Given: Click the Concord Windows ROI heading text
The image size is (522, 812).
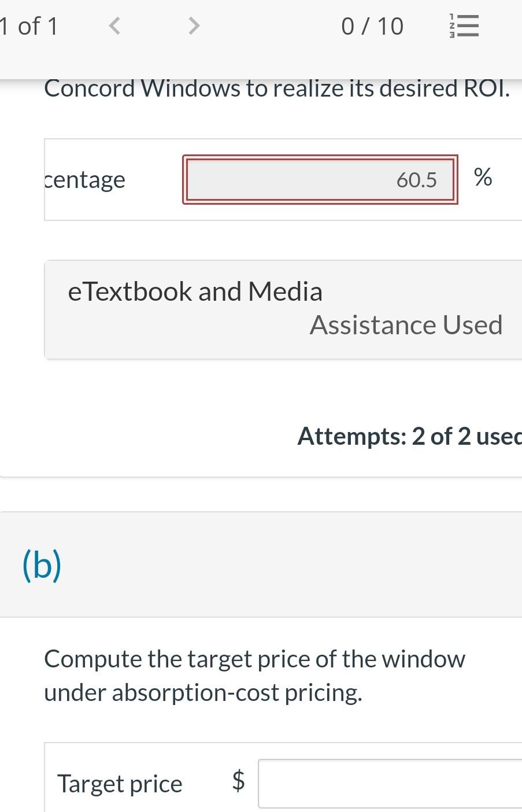Looking at the screenshot, I should [x=277, y=88].
